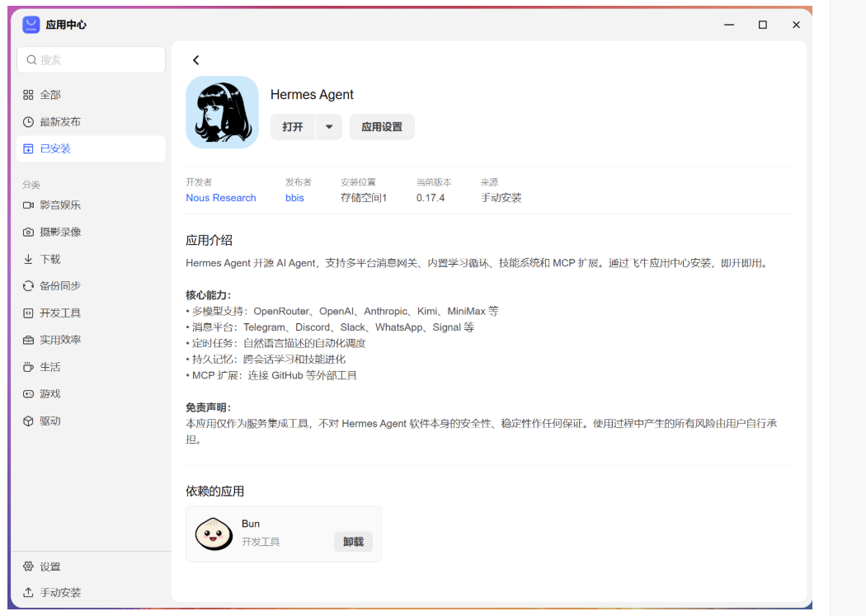Screen dimensions: 866x616
Task: Uninstall Bun with 卸载 button
Action: tap(354, 542)
